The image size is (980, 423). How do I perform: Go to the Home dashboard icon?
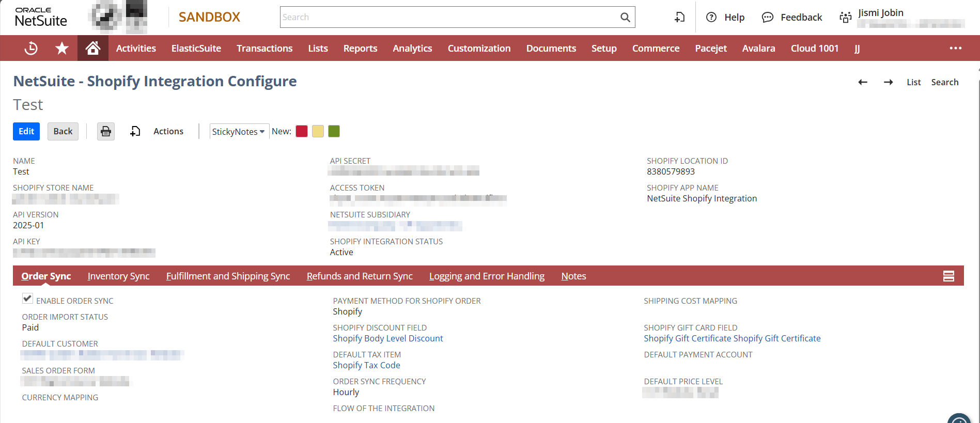93,48
